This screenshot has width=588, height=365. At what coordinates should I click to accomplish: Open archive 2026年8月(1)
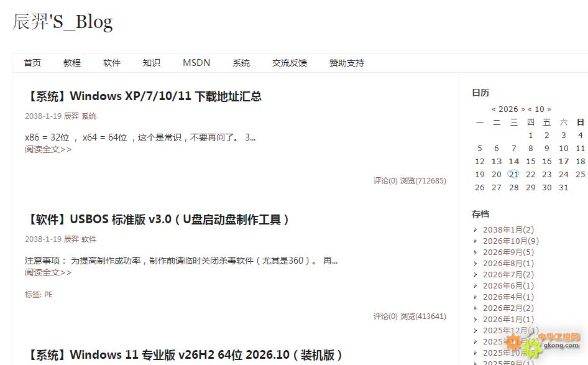click(x=508, y=264)
